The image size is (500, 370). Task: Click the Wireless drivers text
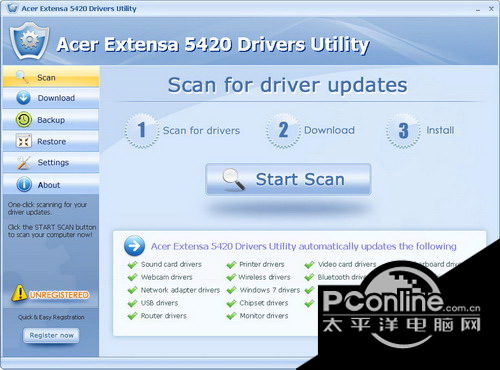pos(264,277)
